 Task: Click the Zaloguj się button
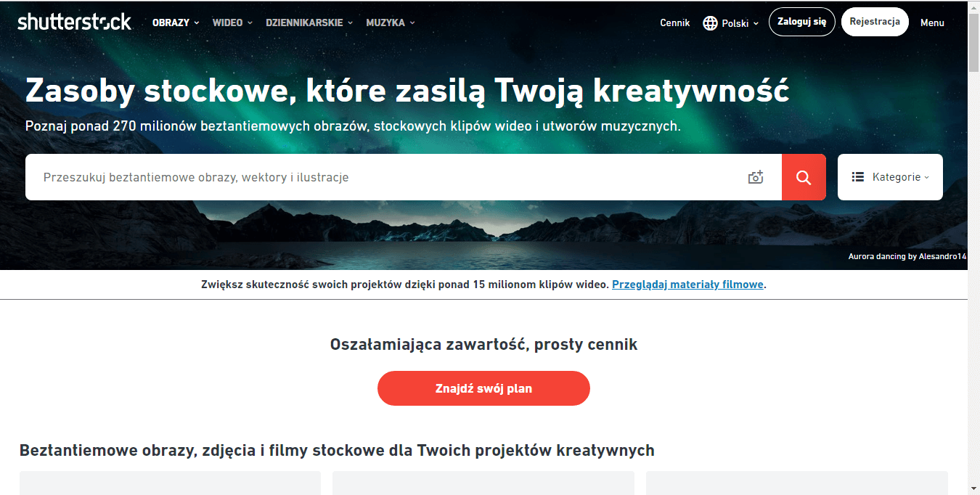pos(802,22)
